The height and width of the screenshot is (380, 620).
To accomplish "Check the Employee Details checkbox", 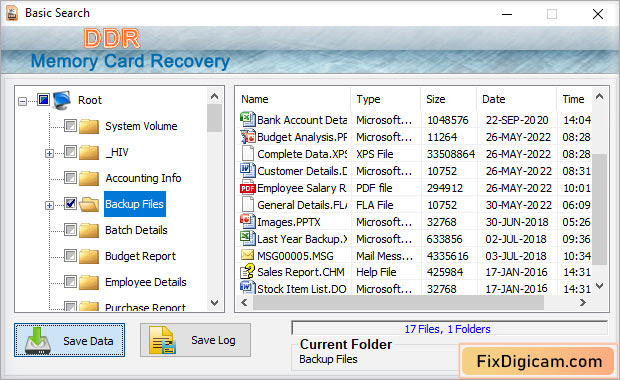I will (x=70, y=282).
